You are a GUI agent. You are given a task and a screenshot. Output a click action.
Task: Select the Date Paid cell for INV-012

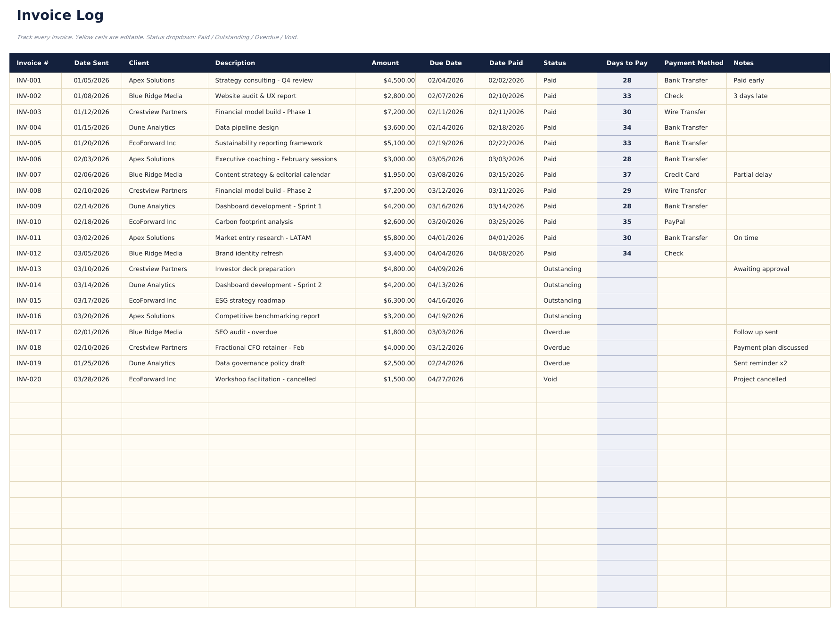click(x=506, y=253)
